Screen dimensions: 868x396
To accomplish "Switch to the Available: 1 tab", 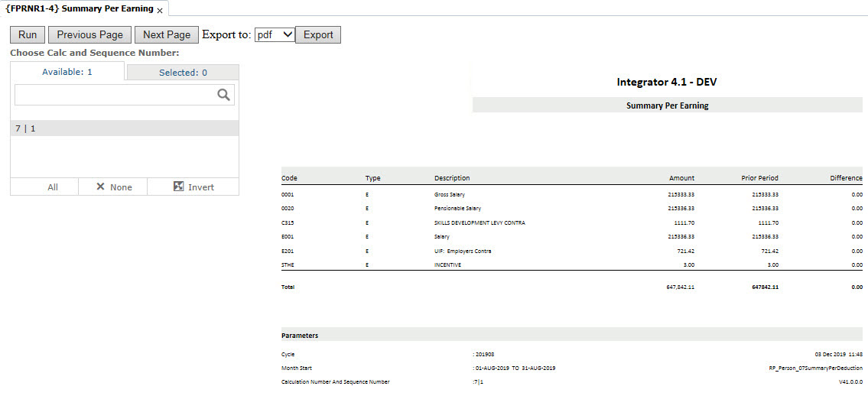I will coord(67,72).
